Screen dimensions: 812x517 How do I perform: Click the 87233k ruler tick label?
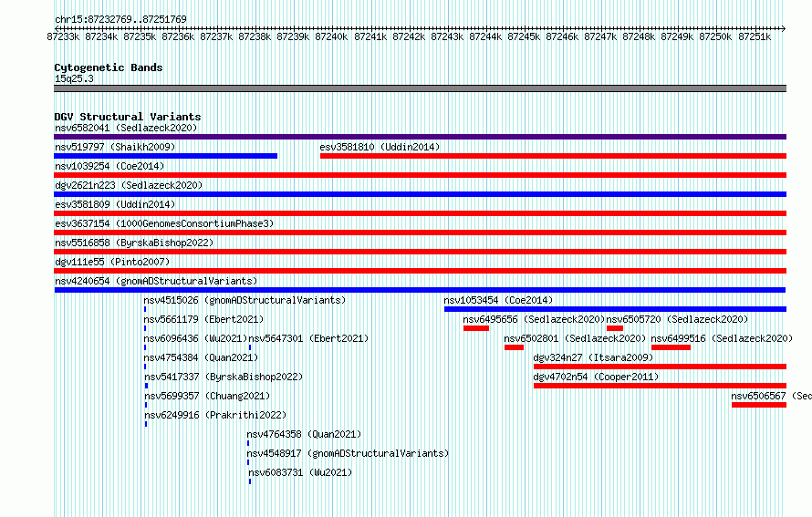pyautogui.click(x=63, y=36)
